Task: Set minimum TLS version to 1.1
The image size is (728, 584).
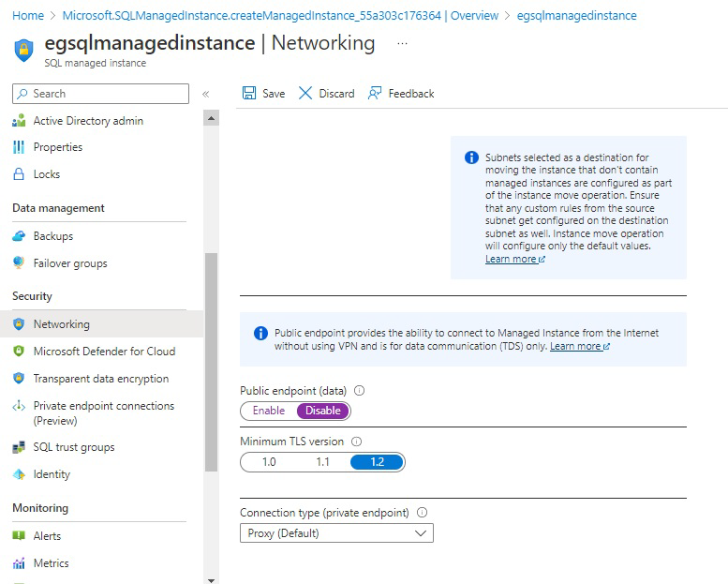Action: pyautogui.click(x=322, y=462)
